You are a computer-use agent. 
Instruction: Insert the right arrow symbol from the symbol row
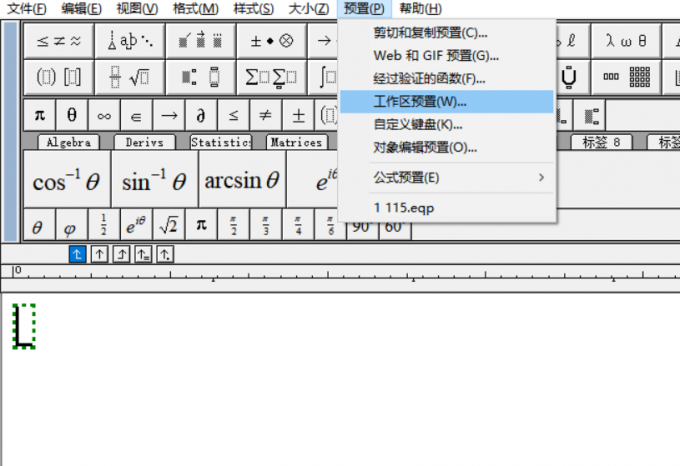pos(169,115)
